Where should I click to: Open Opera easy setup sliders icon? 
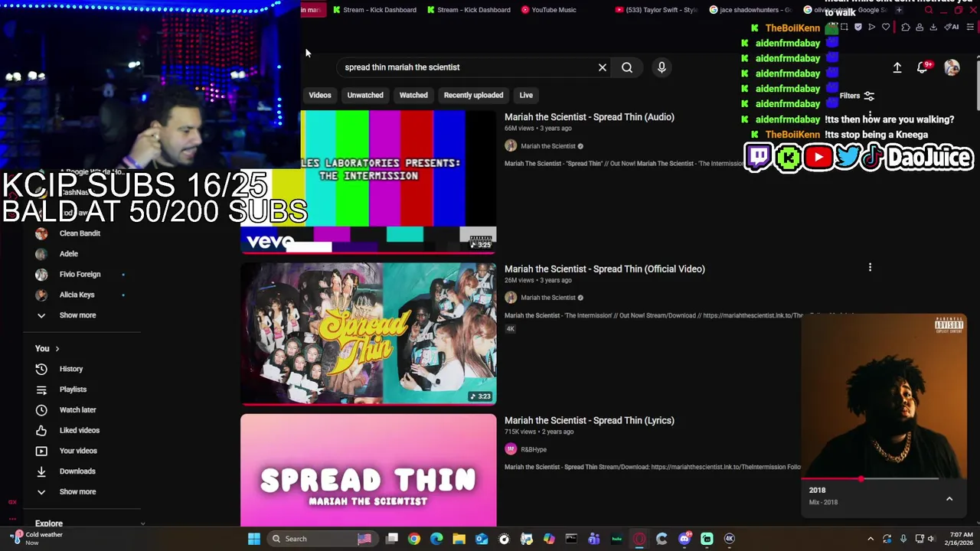pyautogui.click(x=970, y=27)
